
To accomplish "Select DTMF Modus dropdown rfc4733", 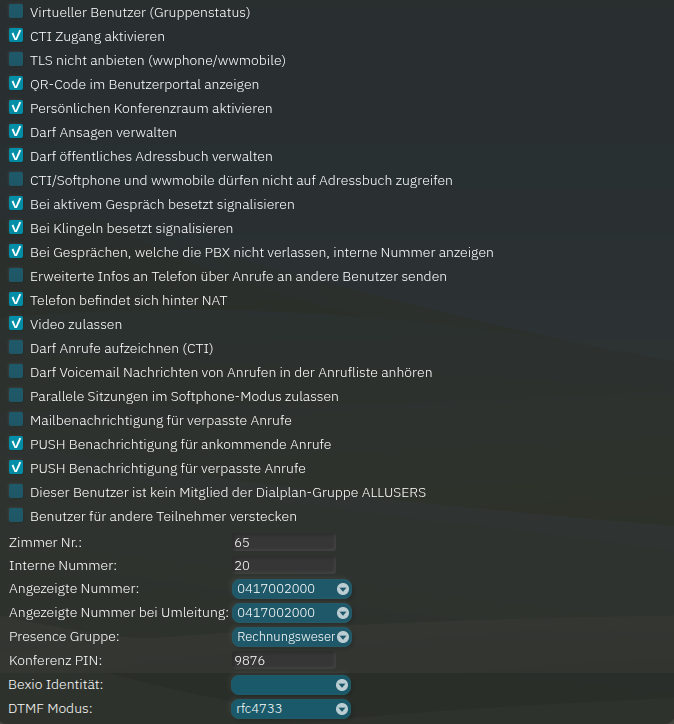I will tap(291, 709).
